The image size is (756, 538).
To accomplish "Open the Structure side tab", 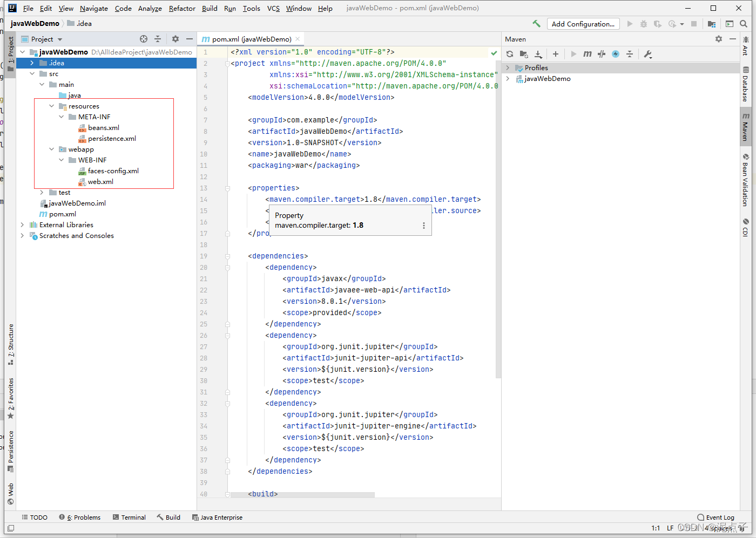I will tap(10, 344).
